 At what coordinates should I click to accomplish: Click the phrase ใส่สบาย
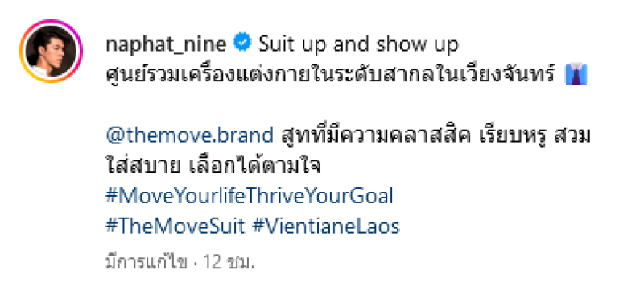[143, 166]
